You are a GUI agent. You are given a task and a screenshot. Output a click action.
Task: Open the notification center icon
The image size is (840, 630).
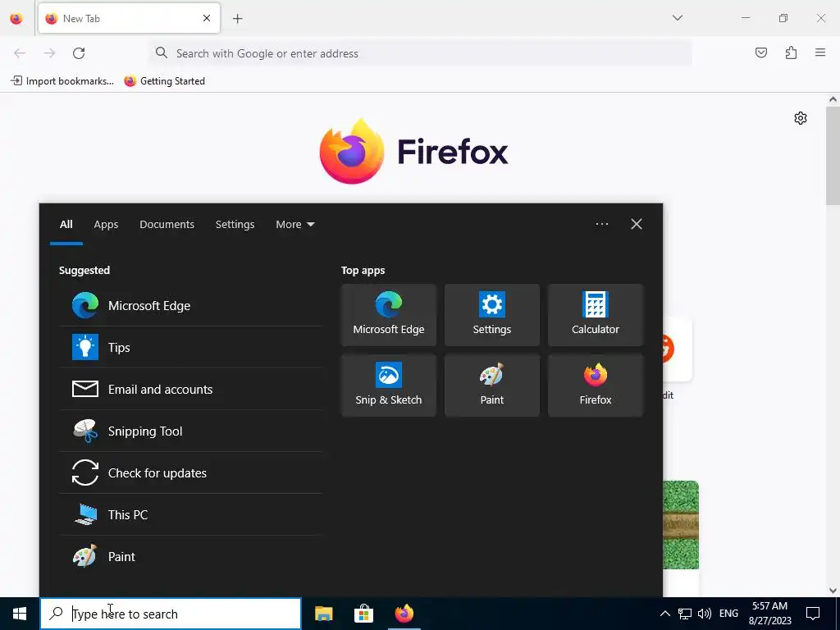[813, 614]
